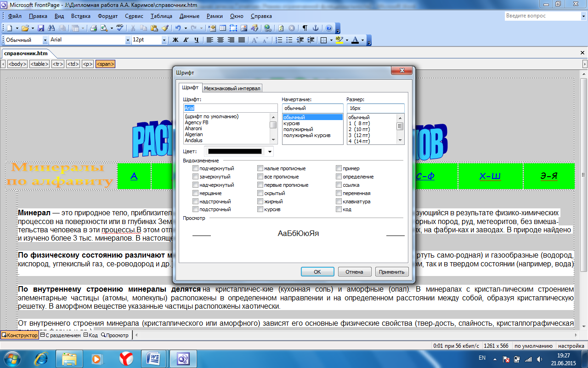Expand the New page dropdown arrow
The image size is (588, 368).
pyautogui.click(x=17, y=28)
